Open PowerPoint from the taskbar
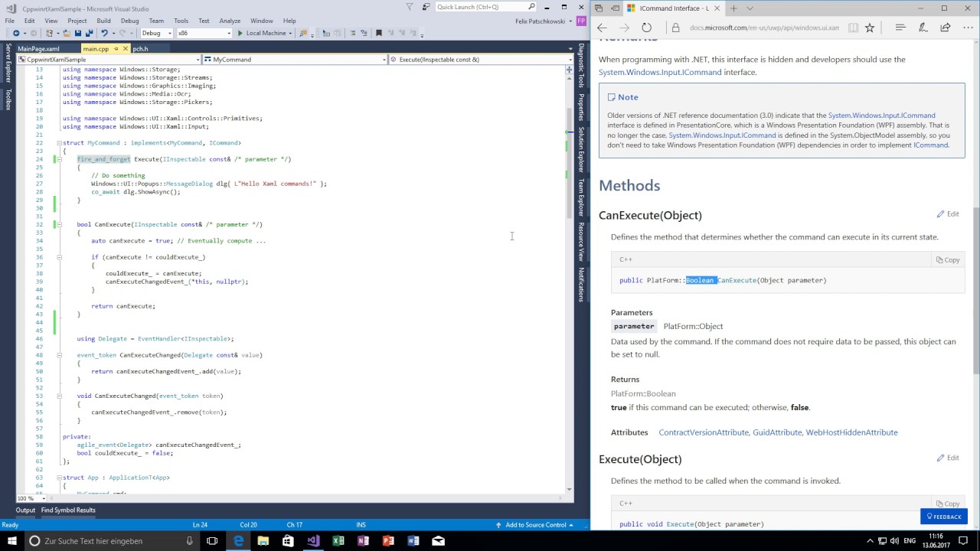This screenshot has height=551, width=980. pos(388,540)
